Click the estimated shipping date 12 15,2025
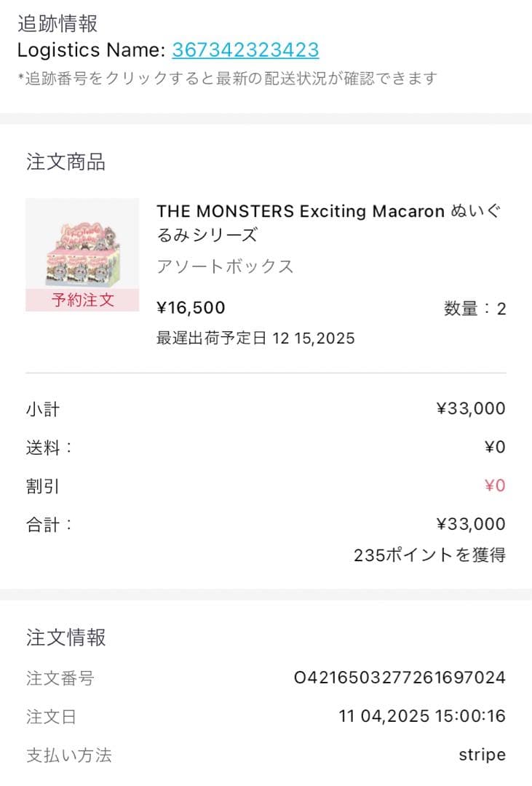Screen dimensions: 532x786 pyautogui.click(x=254, y=338)
